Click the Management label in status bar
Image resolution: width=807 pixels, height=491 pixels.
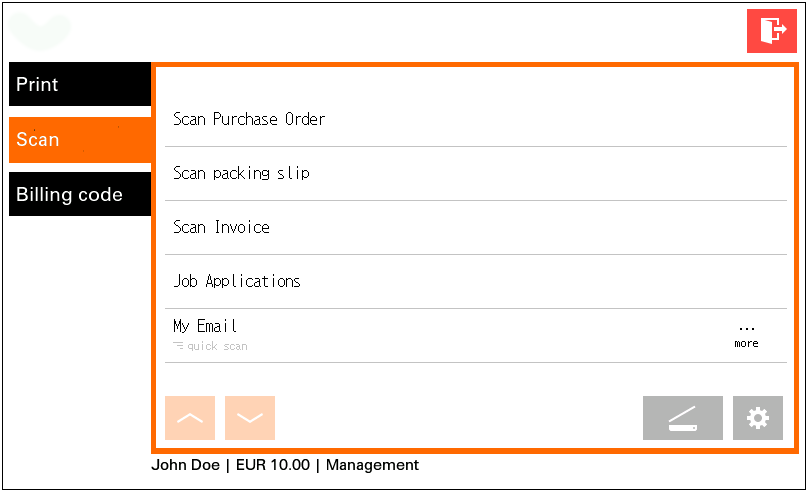(372, 465)
